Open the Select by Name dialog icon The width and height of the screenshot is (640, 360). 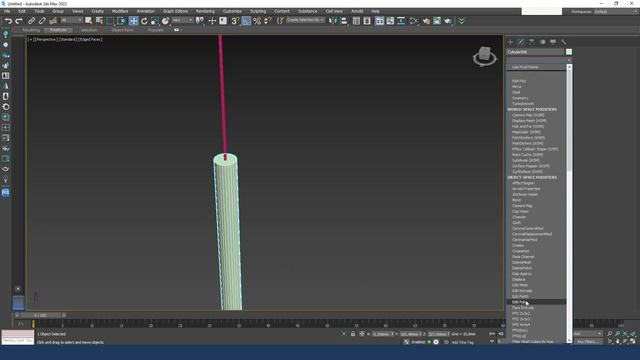(x=99, y=21)
